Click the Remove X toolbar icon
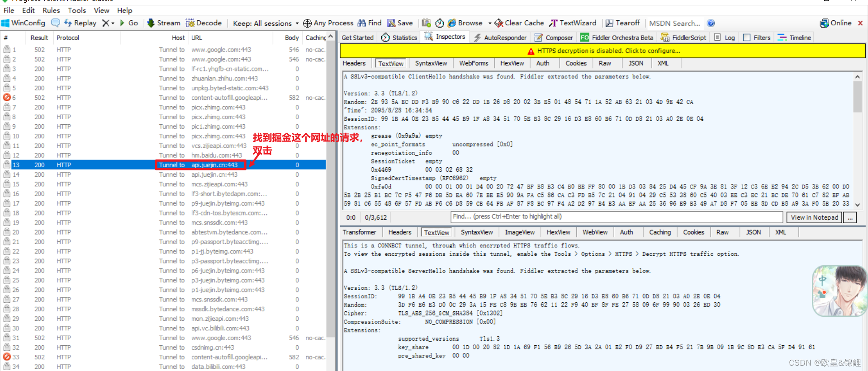 point(105,23)
